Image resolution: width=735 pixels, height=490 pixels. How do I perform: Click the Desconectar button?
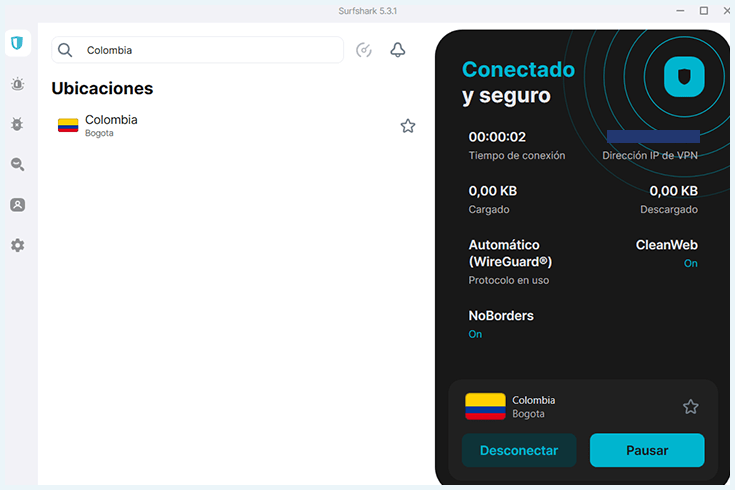pos(519,450)
